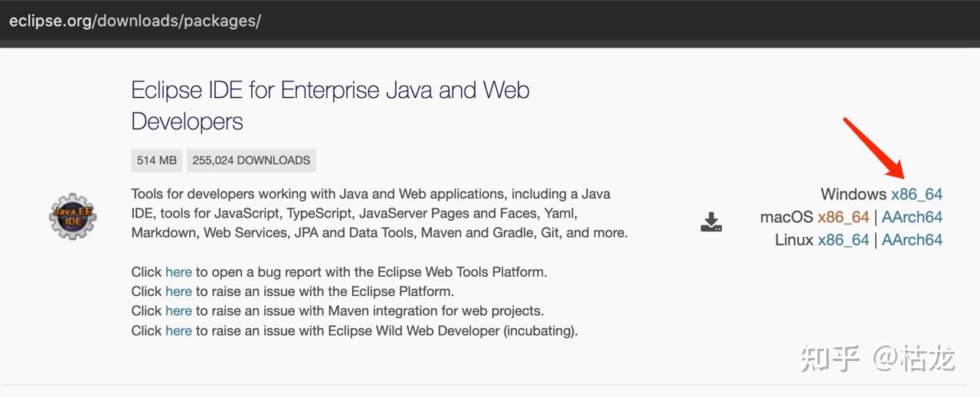Screen dimensions: 980x397
Task: Open the Web Tools Platform bug report link
Action: pyautogui.click(x=178, y=272)
